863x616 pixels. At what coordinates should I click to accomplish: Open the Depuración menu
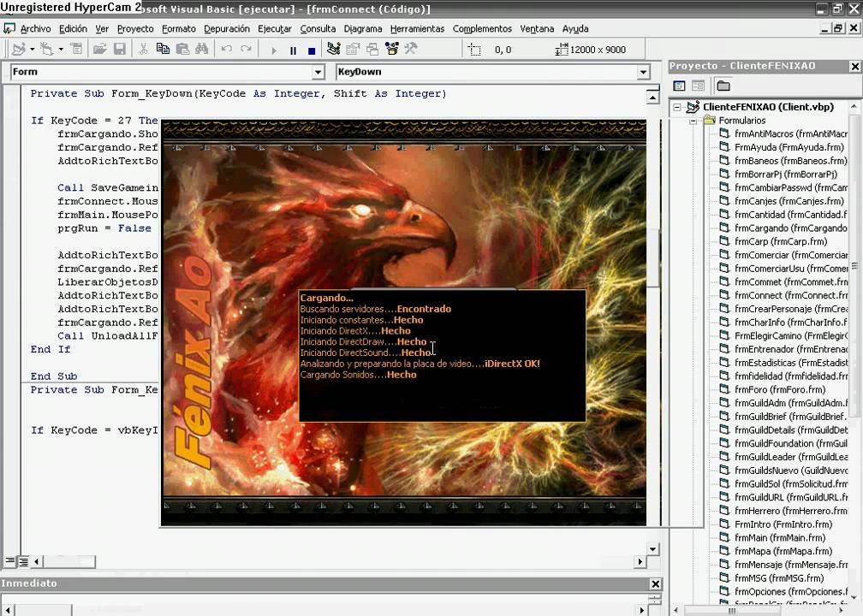click(227, 28)
